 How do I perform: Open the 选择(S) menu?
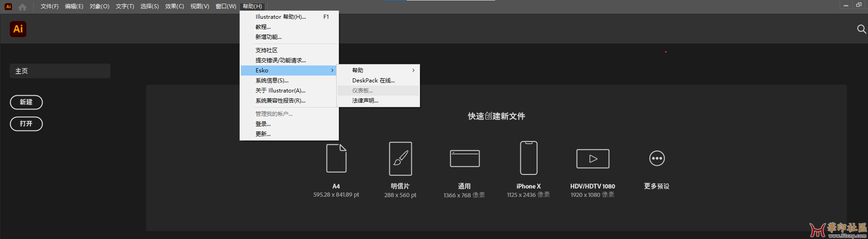click(149, 6)
